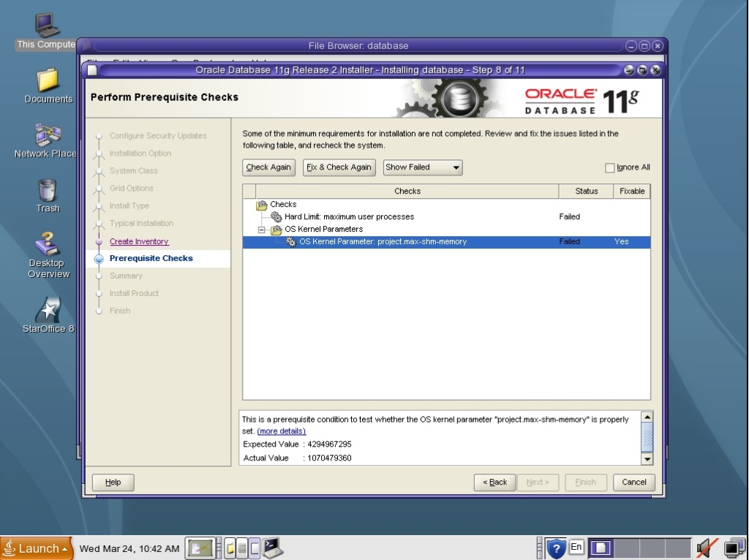Viewport: 749px width, 560px height.
Task: Maximize the Oracle installer window
Action: (x=642, y=70)
